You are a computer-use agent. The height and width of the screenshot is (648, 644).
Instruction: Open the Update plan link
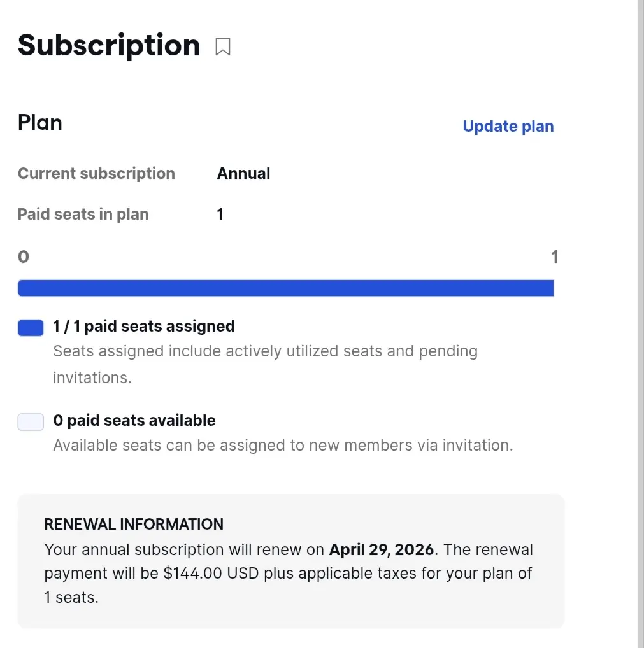[508, 126]
